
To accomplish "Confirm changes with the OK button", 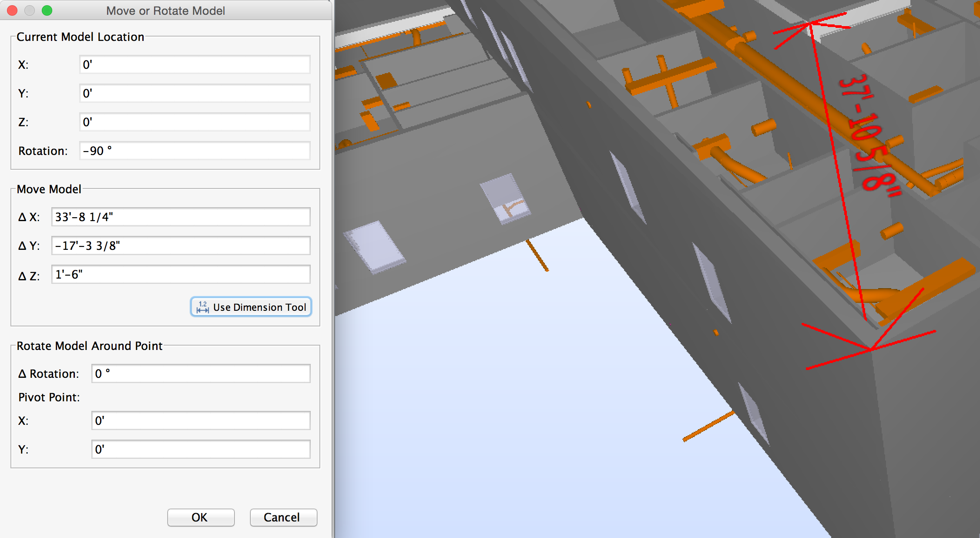I will pos(200,518).
